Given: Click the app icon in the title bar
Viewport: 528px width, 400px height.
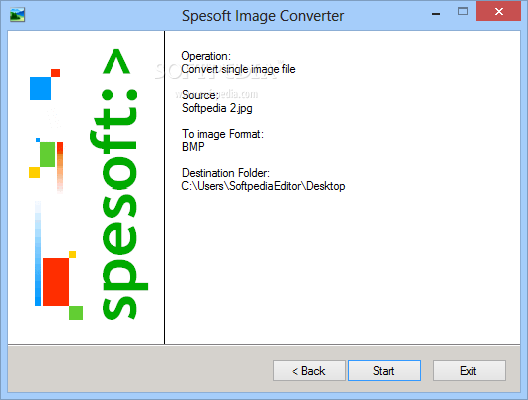Looking at the screenshot, I should point(17,15).
